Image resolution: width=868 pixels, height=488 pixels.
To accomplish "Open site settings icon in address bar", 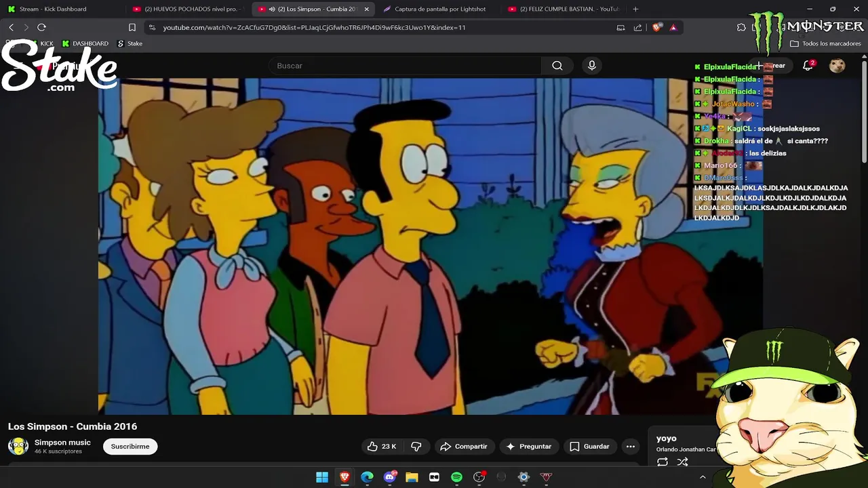I will click(x=152, y=27).
